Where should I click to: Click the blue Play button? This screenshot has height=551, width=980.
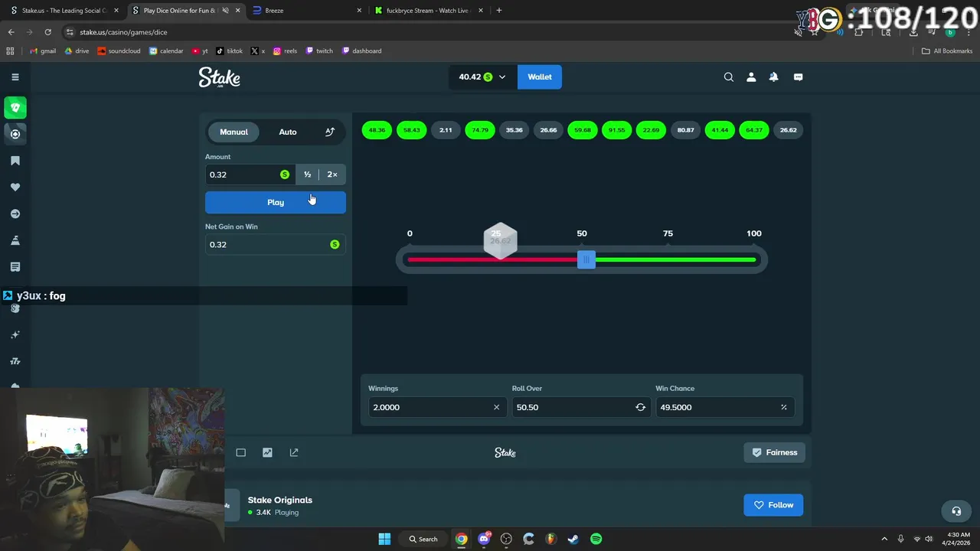[276, 202]
